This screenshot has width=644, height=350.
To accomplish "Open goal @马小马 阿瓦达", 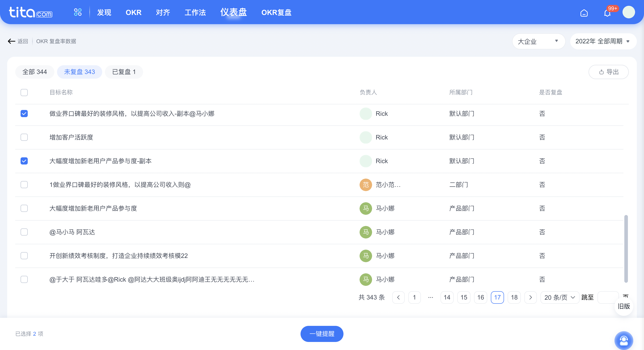I will pyautogui.click(x=72, y=232).
